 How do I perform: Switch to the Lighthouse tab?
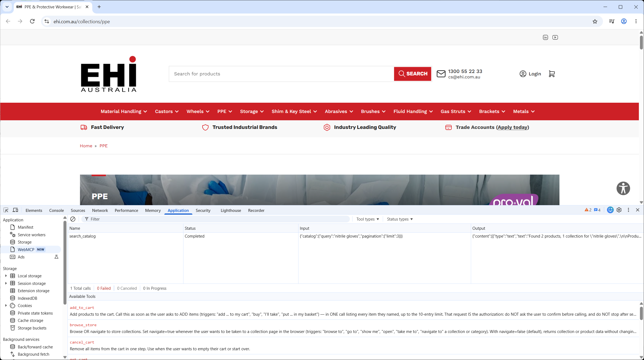pos(231,210)
